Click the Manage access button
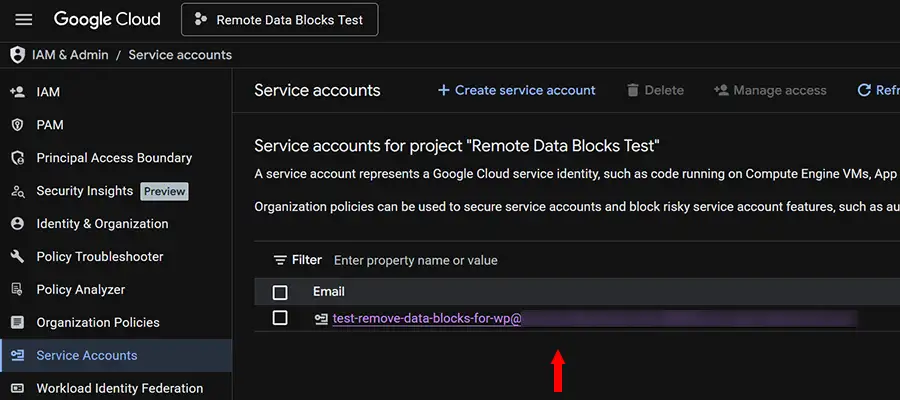Image resolution: width=900 pixels, height=400 pixels. click(x=770, y=90)
